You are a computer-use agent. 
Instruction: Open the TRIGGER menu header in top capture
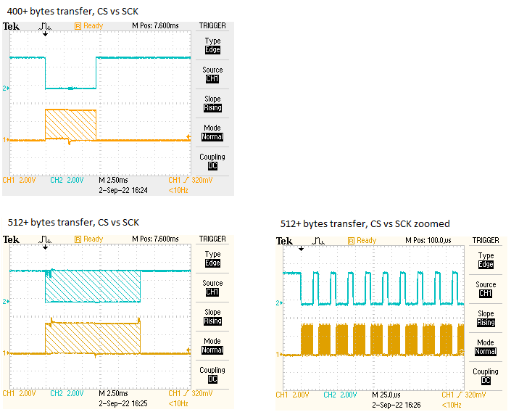(212, 26)
